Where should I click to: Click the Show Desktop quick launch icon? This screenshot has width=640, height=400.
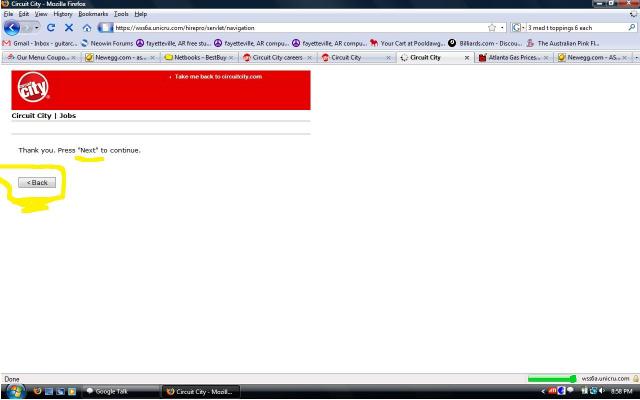49,391
